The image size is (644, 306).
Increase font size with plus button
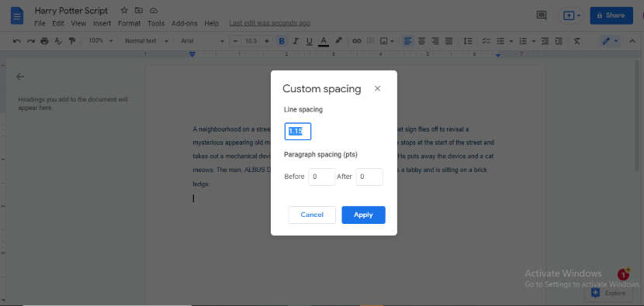pos(267,41)
